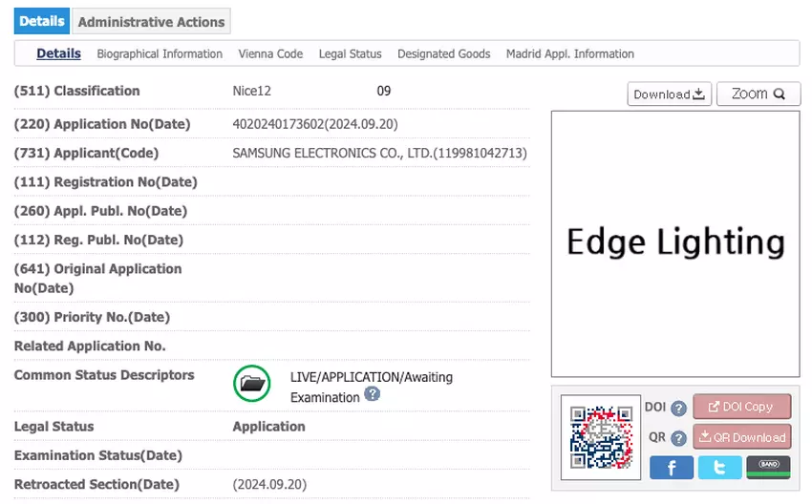Image resolution: width=812 pixels, height=504 pixels.
Task: Open the Biographical Information sub-tab
Action: (160, 53)
